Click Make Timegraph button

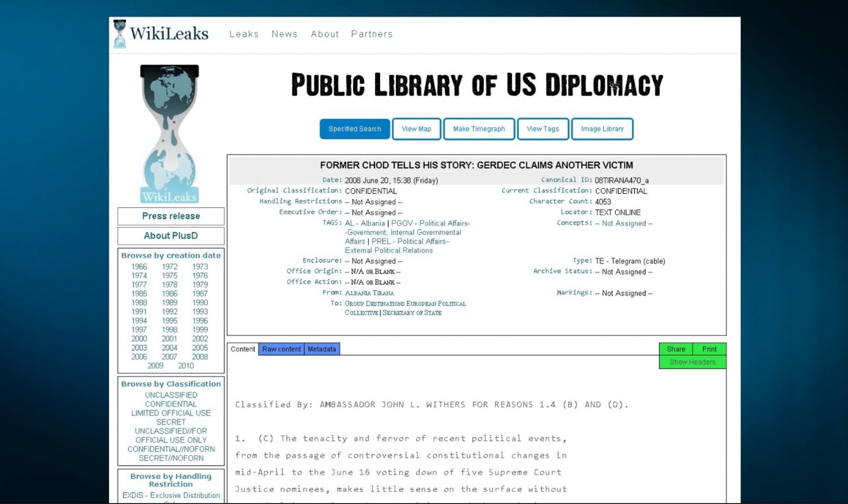tap(479, 129)
